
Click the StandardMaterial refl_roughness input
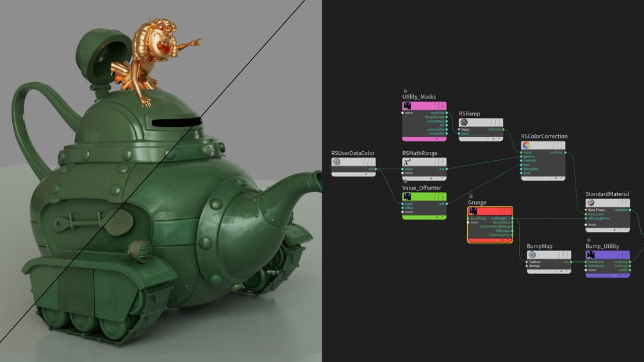pyautogui.click(x=586, y=218)
